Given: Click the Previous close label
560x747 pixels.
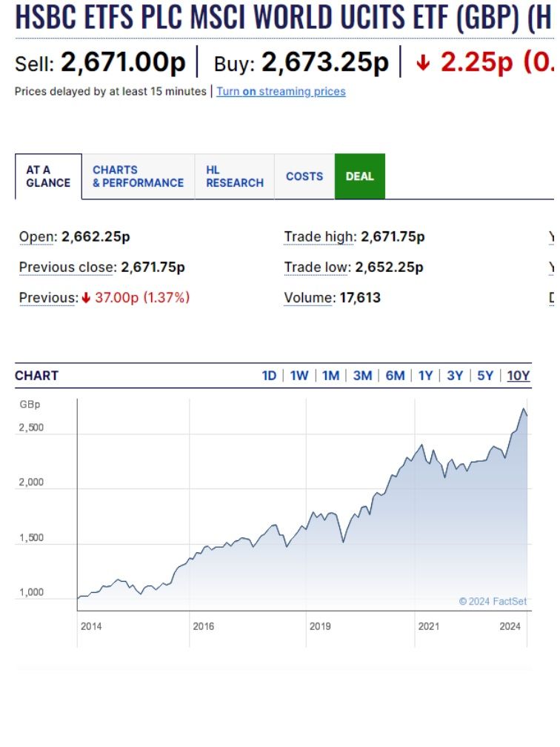Looking at the screenshot, I should point(67,268).
